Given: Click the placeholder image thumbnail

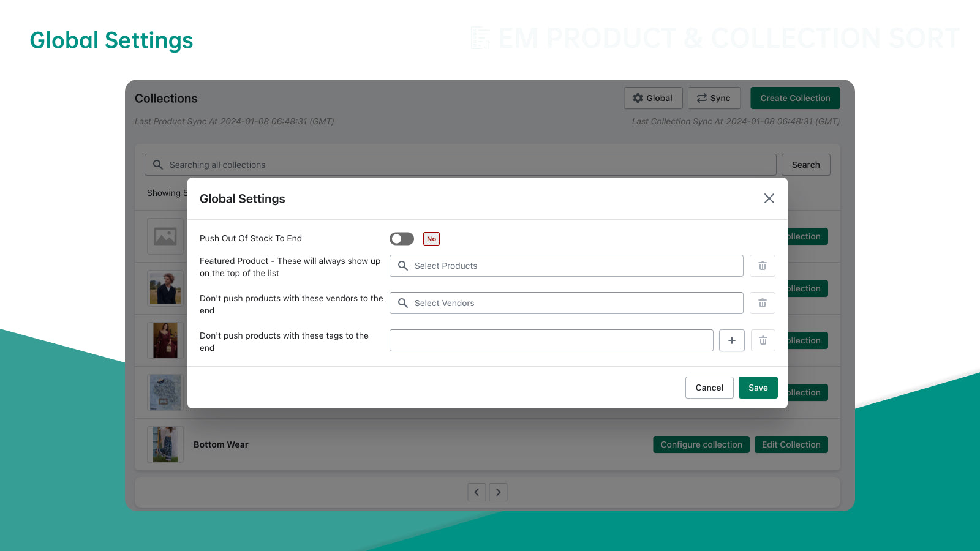Looking at the screenshot, I should (165, 236).
